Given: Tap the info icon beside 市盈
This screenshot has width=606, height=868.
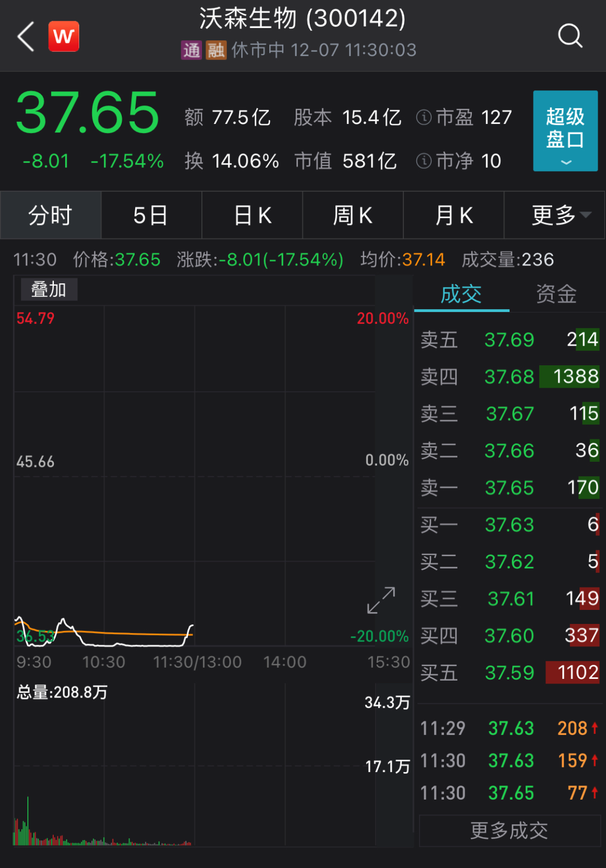Looking at the screenshot, I should coord(424,117).
